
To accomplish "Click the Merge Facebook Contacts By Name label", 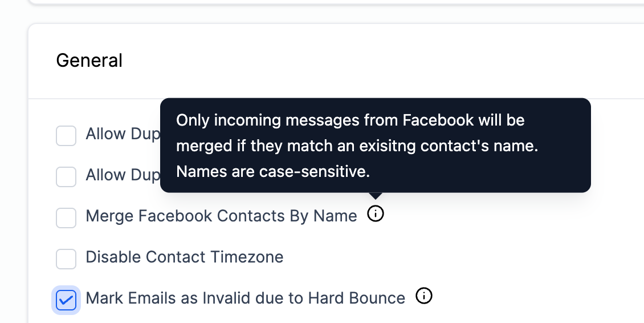I will [x=221, y=216].
